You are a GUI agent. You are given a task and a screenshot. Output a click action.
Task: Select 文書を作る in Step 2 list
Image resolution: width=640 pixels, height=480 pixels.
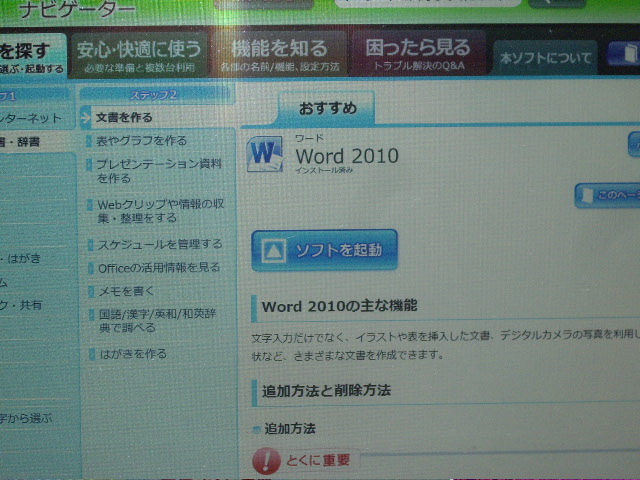click(x=158, y=118)
